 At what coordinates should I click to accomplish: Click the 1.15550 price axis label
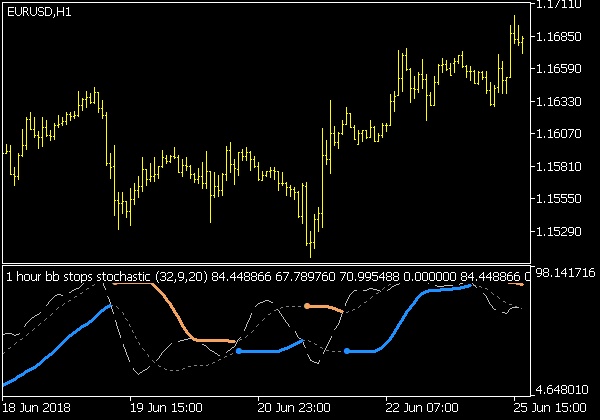click(x=559, y=199)
